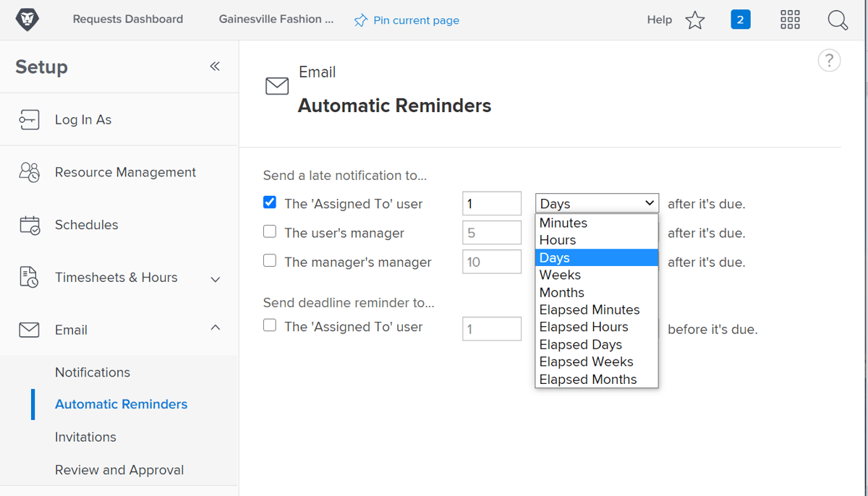The width and height of the screenshot is (868, 496).
Task: Open Invitations in the sidebar
Action: (85, 437)
